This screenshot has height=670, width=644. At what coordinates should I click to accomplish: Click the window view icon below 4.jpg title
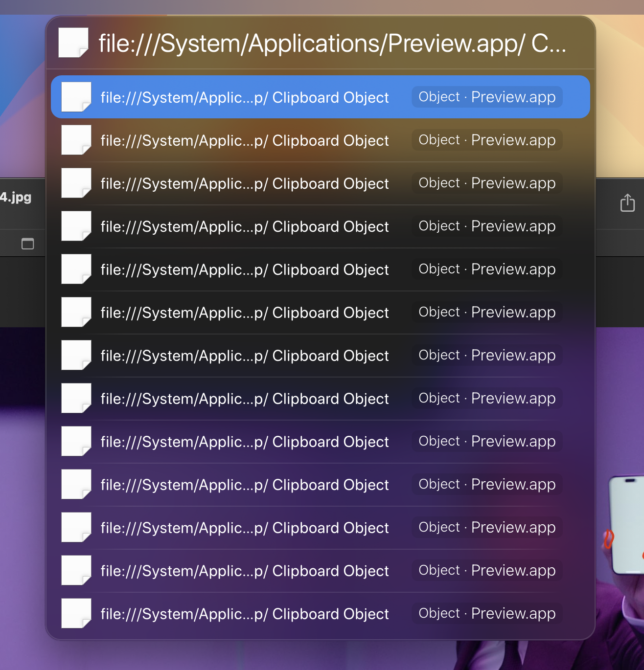[x=28, y=244]
